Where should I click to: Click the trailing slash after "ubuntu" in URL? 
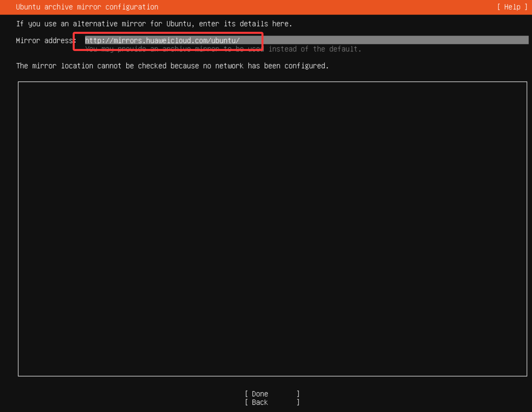238,40
